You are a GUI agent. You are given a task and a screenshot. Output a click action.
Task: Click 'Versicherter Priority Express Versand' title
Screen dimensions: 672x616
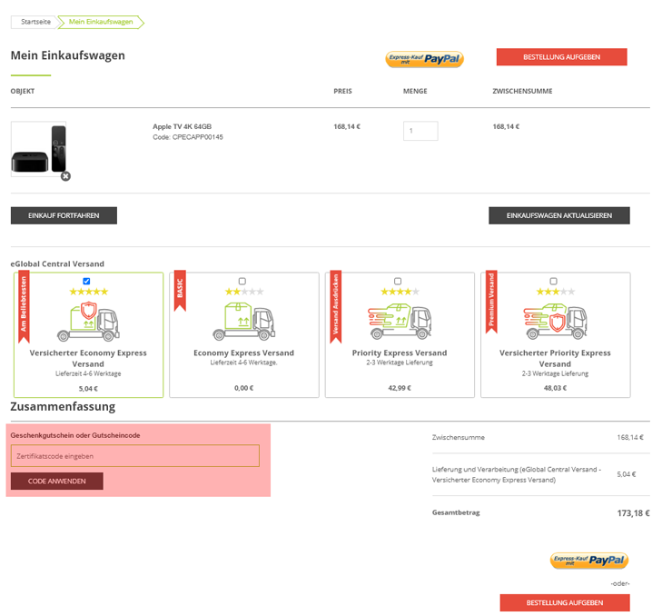[555, 358]
